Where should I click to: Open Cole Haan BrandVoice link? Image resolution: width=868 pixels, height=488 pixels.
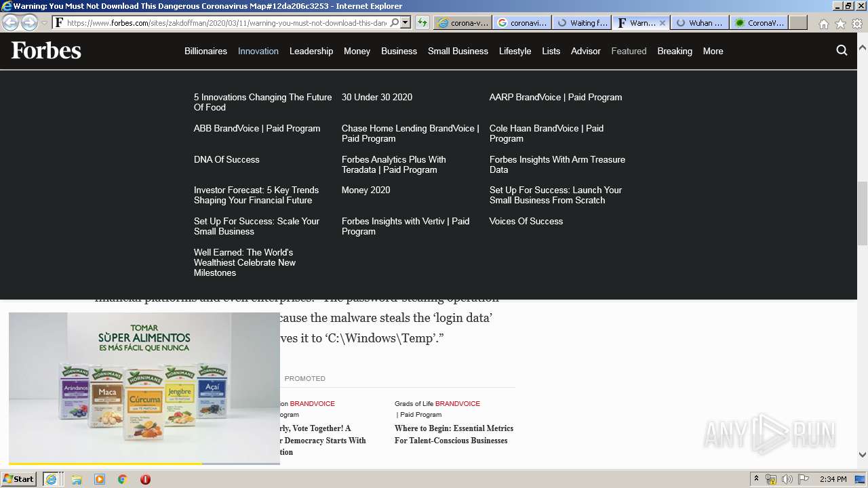pos(547,134)
